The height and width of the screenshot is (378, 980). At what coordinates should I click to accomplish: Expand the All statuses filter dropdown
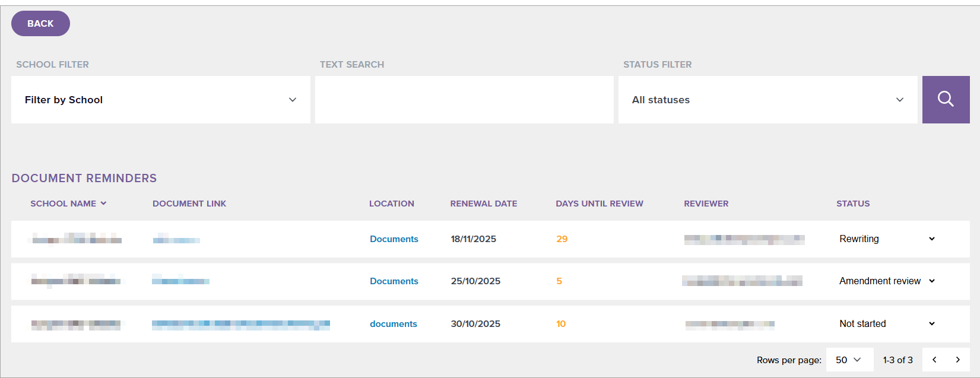coord(767,100)
